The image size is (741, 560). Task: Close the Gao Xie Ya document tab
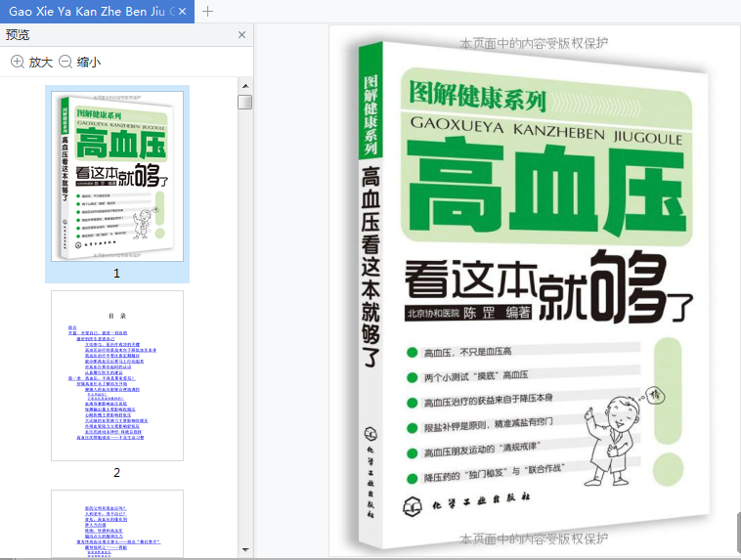[x=183, y=12]
